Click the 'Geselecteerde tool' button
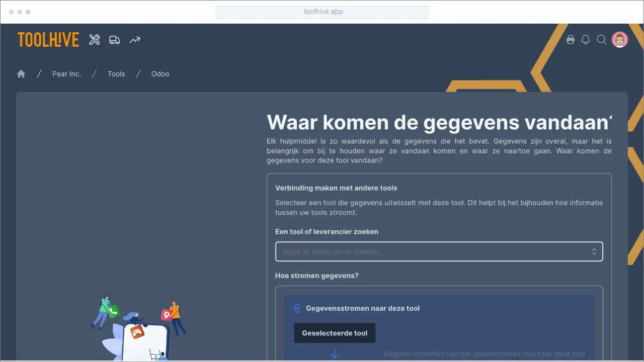The width and height of the screenshot is (644, 362). (x=334, y=333)
